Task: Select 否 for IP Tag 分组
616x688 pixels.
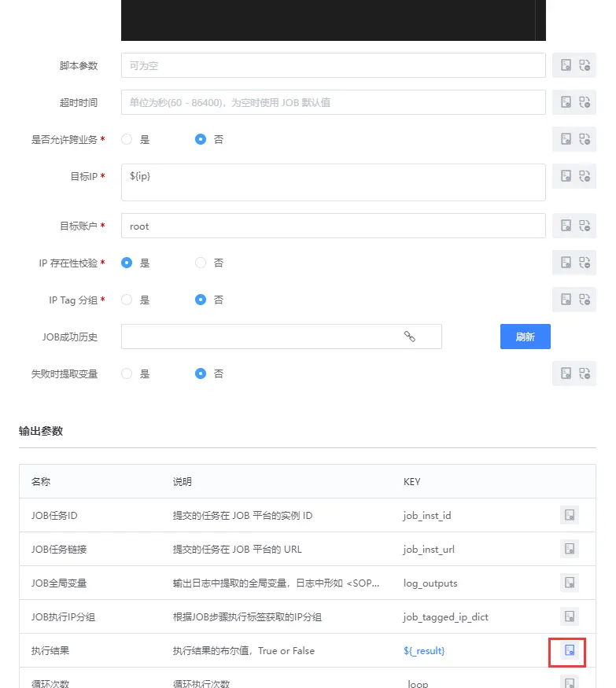Action: click(200, 300)
